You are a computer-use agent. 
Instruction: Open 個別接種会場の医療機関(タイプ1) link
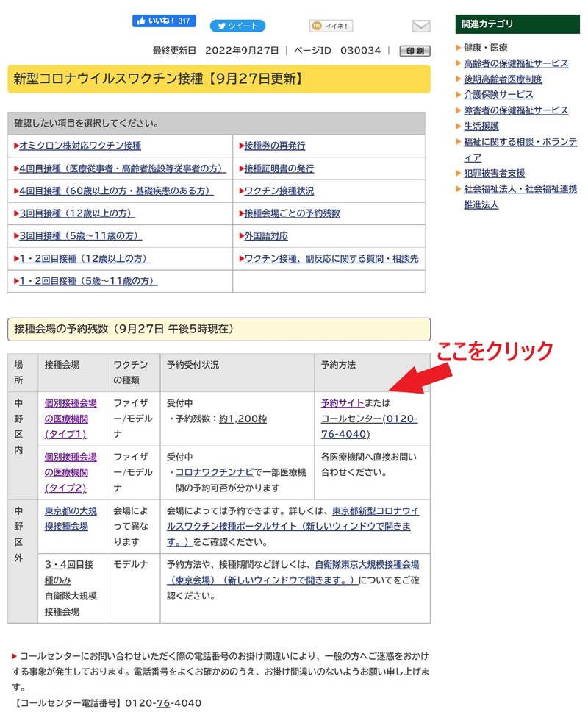(x=71, y=419)
